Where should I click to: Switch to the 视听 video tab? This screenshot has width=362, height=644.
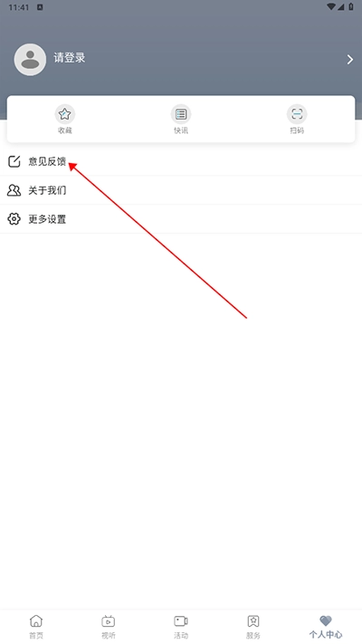pyautogui.click(x=109, y=627)
